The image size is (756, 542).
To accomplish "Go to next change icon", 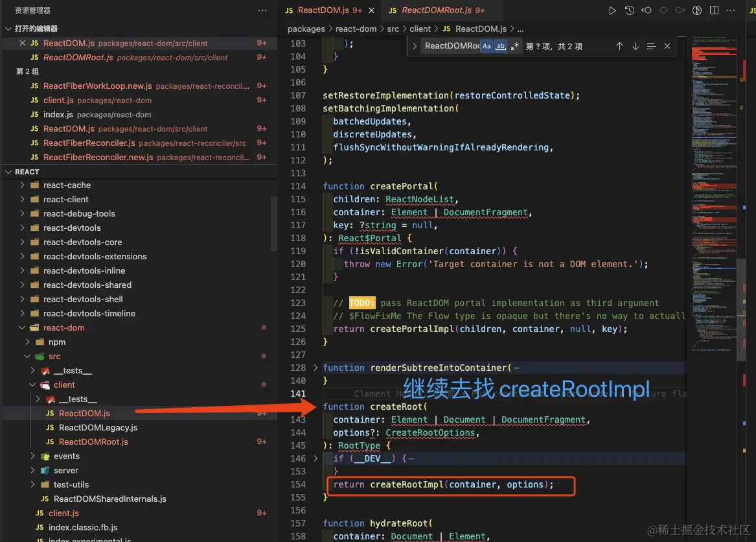I will pyautogui.click(x=680, y=10).
